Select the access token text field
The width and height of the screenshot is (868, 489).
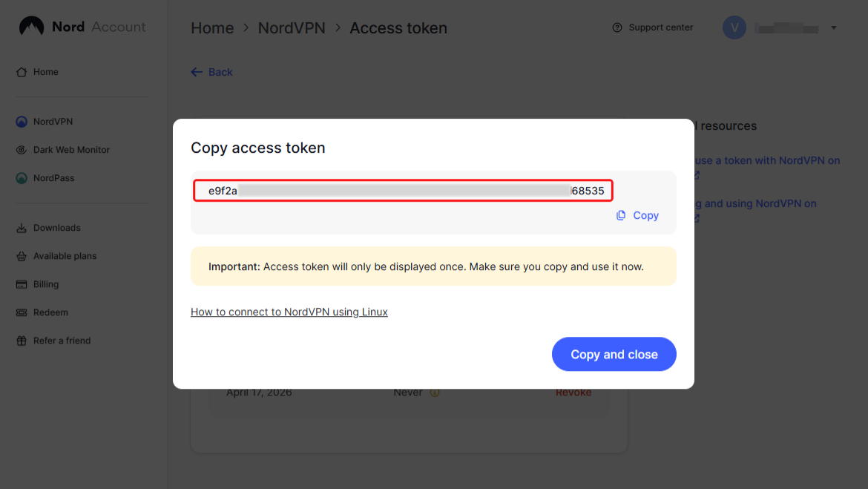click(x=402, y=190)
